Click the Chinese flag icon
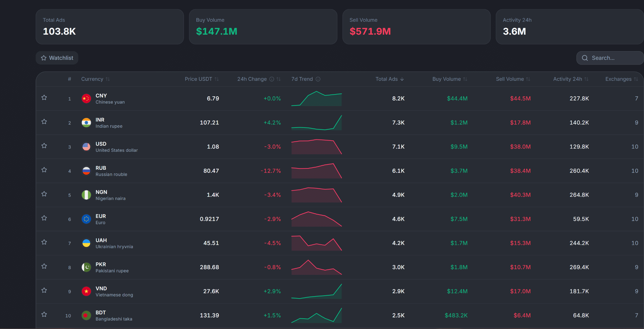The height and width of the screenshot is (329, 644). tap(86, 99)
